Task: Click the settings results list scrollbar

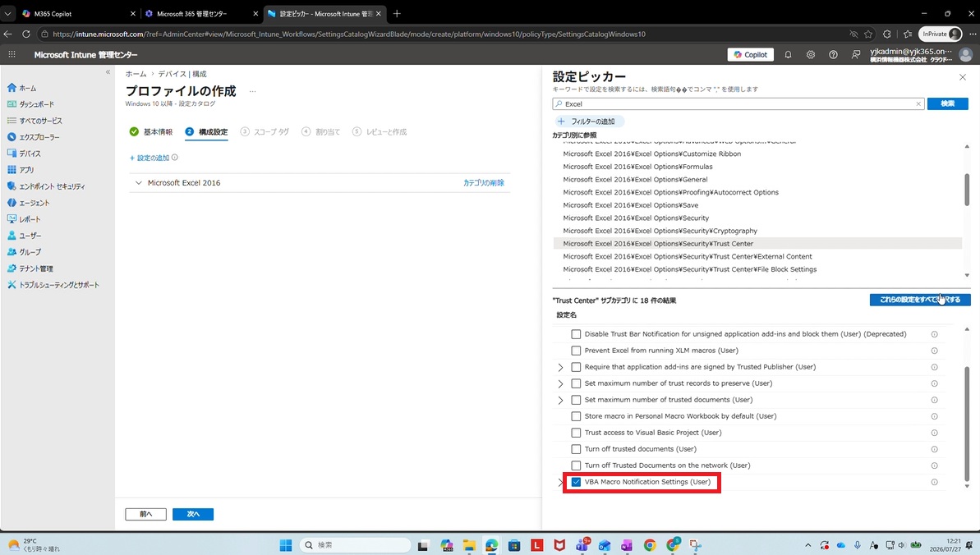Action: click(x=967, y=423)
